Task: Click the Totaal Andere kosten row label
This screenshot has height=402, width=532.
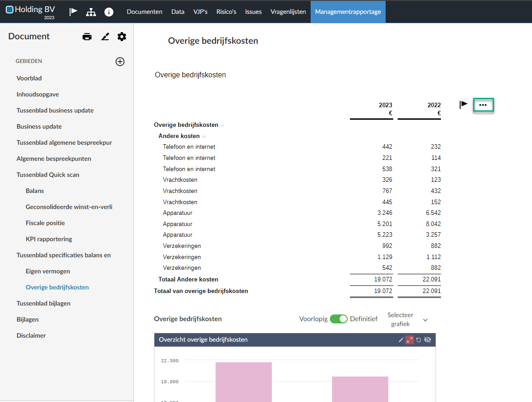Action: pos(188,280)
